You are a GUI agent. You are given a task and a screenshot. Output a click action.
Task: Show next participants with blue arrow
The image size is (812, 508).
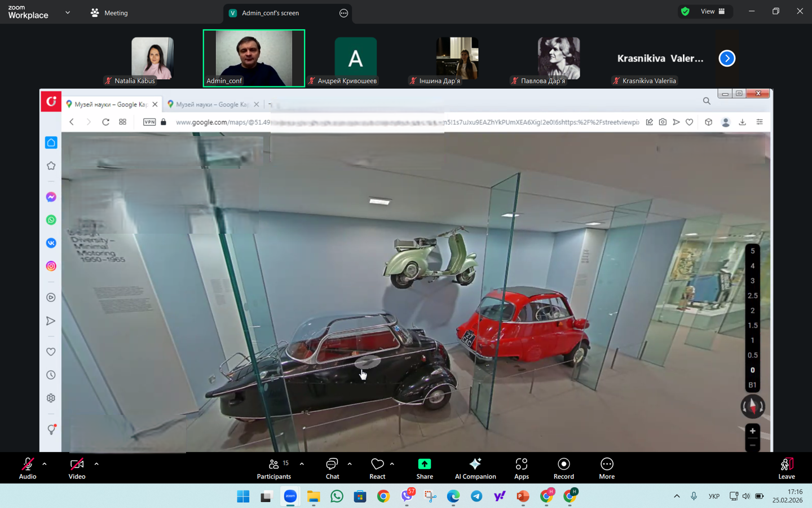pyautogui.click(x=727, y=58)
